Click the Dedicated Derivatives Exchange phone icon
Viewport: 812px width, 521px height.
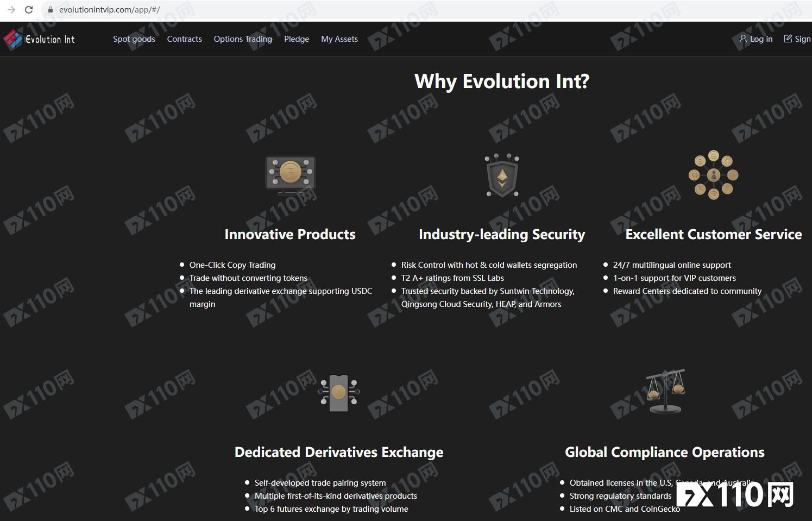coord(339,392)
